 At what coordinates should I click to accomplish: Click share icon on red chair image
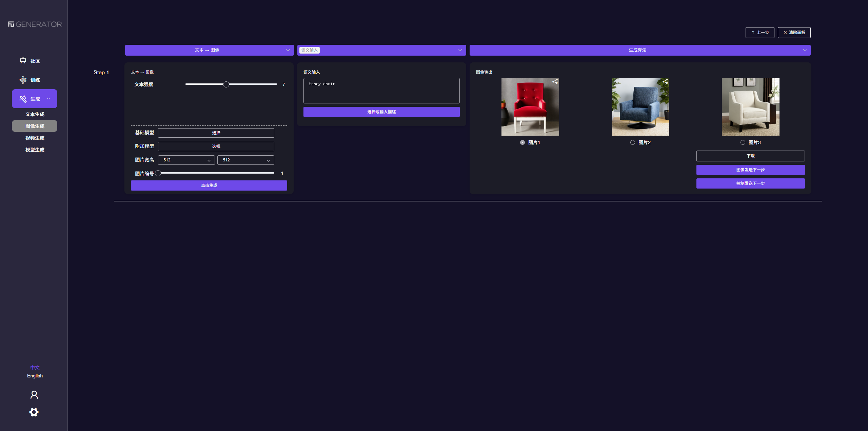pyautogui.click(x=555, y=81)
